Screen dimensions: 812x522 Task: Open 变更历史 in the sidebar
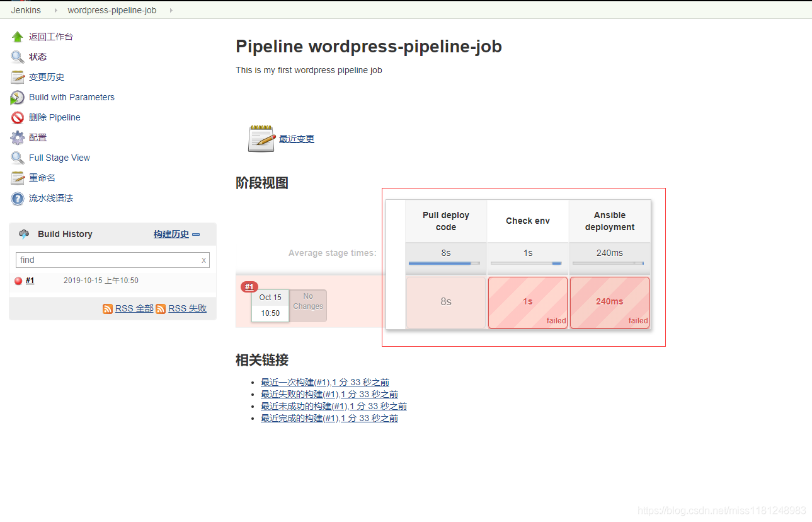pos(47,77)
